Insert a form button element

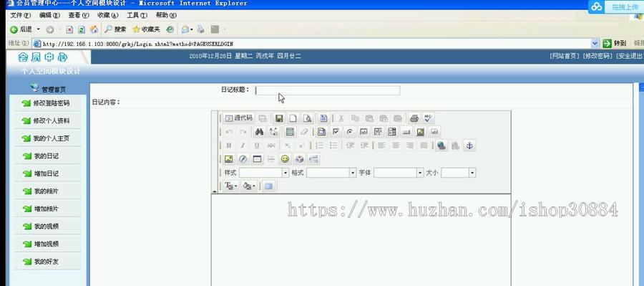click(x=406, y=132)
